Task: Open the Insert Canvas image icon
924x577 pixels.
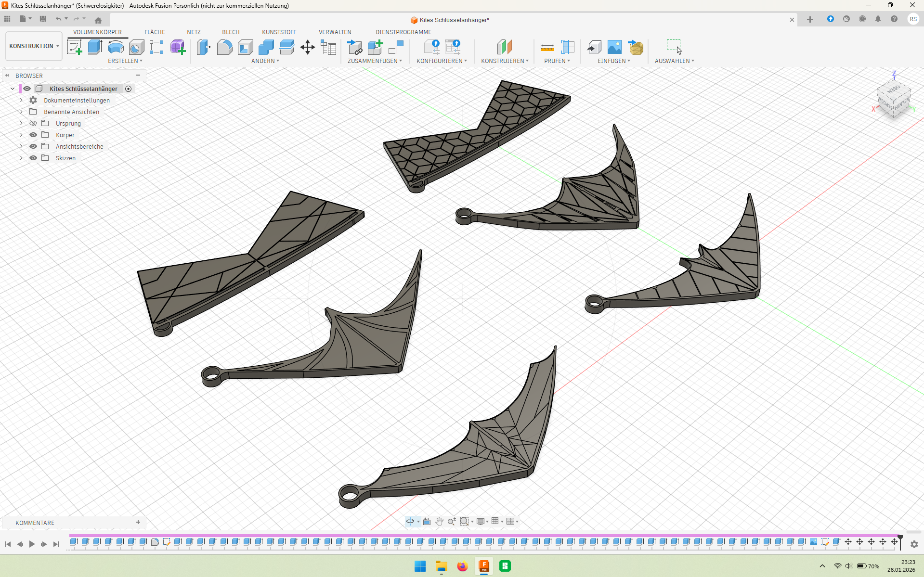Action: [x=614, y=47]
